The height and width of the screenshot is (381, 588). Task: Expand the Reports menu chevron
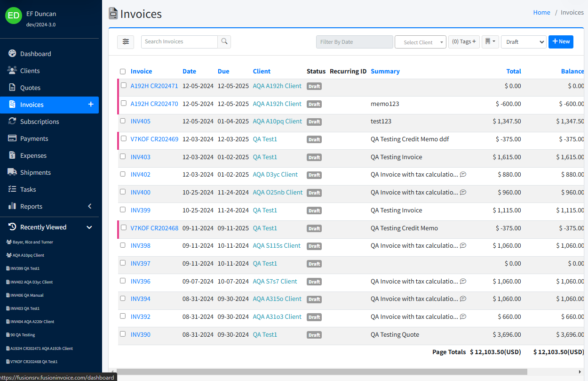(90, 206)
